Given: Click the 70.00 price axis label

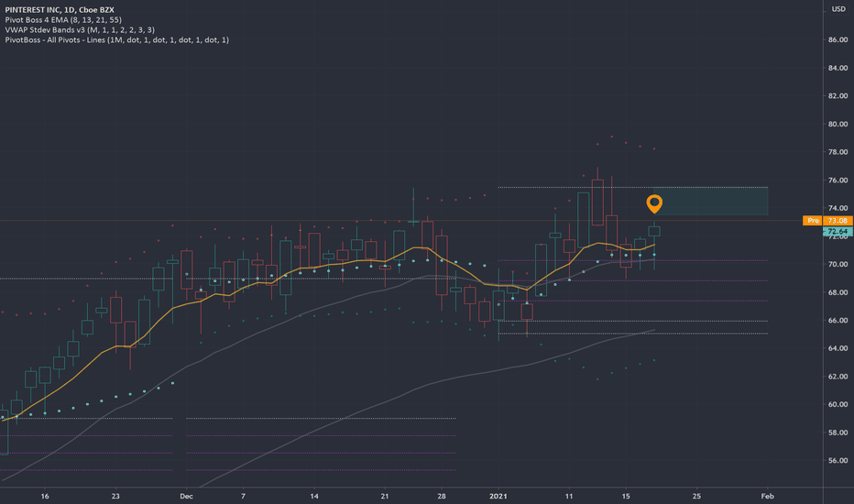Looking at the screenshot, I should click(x=838, y=264).
